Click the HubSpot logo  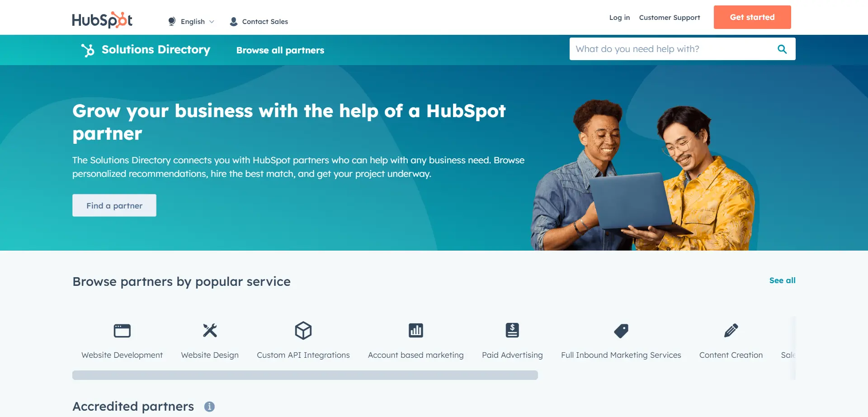pos(102,20)
